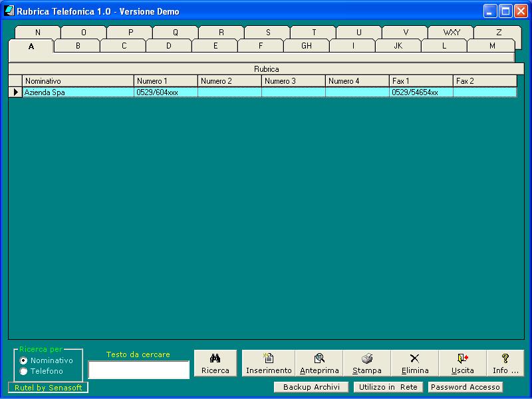
Task: Click the Numero 4 column header
Action: tap(357, 81)
